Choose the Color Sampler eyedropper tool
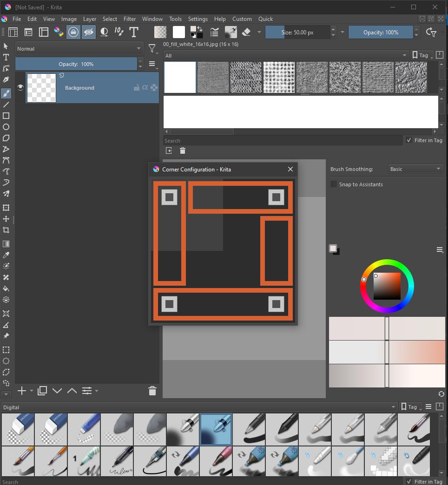448x485 pixels. point(6,255)
